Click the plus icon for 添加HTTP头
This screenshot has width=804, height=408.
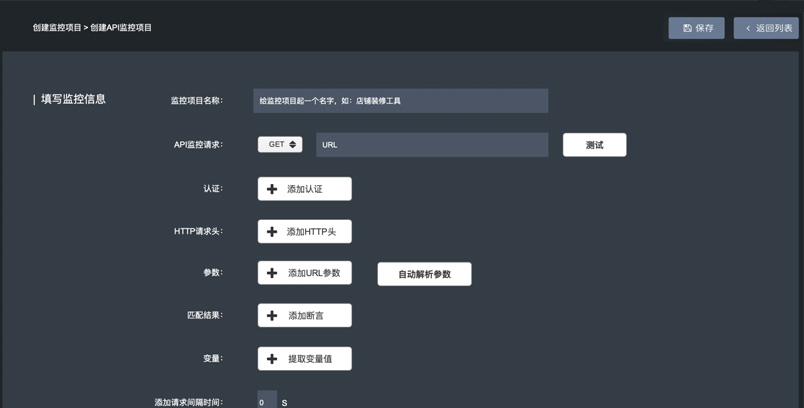tap(272, 232)
